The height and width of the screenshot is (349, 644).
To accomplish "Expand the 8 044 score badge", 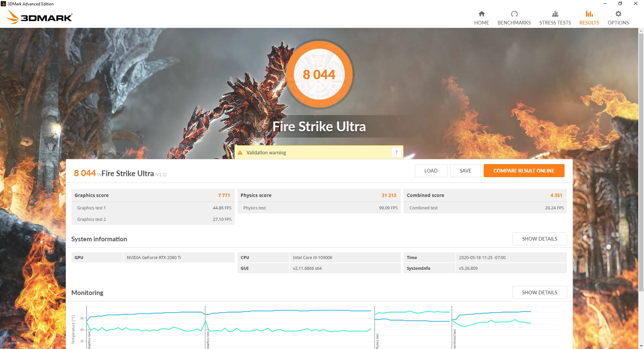I will (319, 74).
